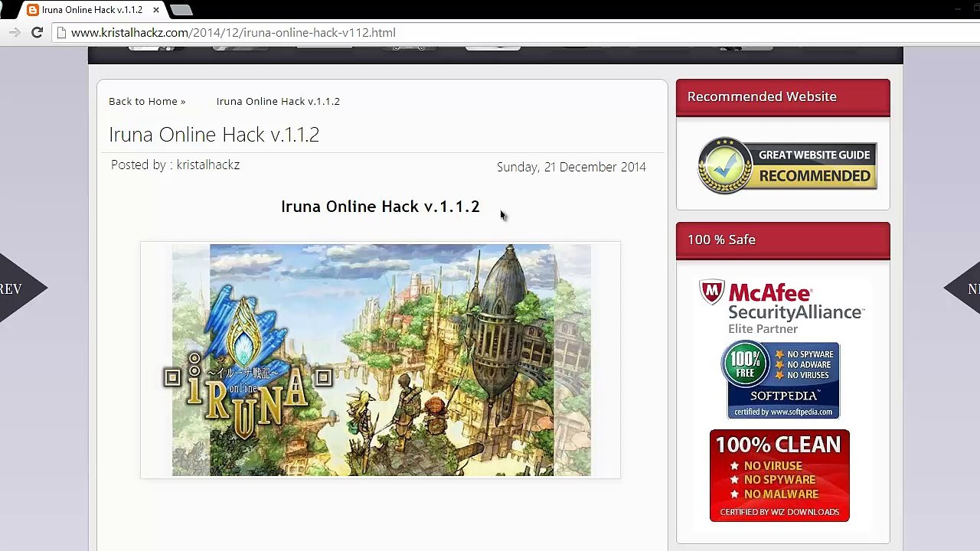Click the Great Website Guide Recommended badge
The height and width of the screenshot is (551, 980).
[x=787, y=165]
